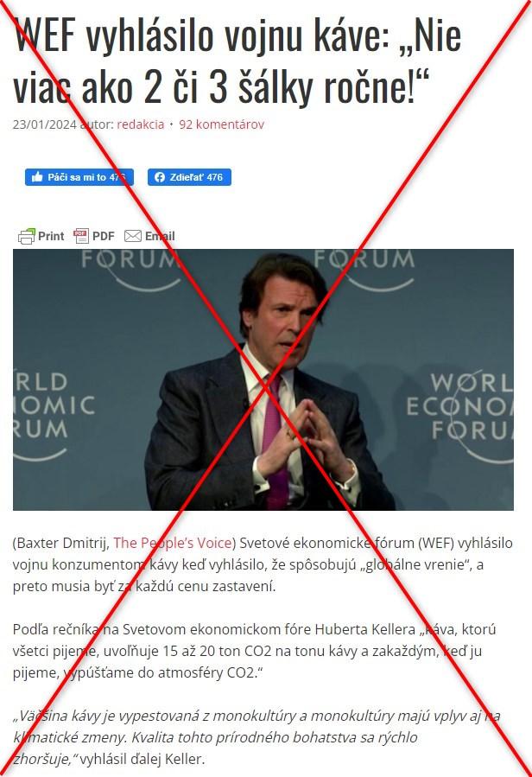Screen dimensions: 532x777
Task: Click the PDF document icon
Action: 80,236
